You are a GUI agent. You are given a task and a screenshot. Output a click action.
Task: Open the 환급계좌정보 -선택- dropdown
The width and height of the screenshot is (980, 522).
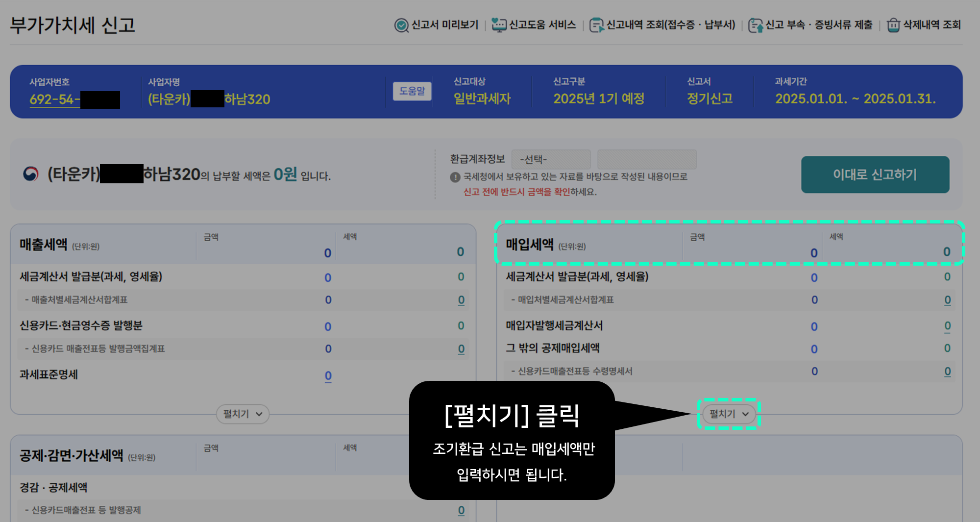click(x=551, y=159)
